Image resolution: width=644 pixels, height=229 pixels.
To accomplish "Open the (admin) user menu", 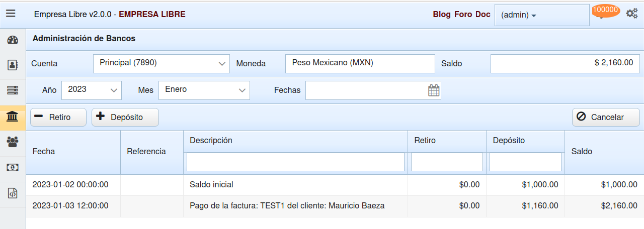I will coord(541,15).
